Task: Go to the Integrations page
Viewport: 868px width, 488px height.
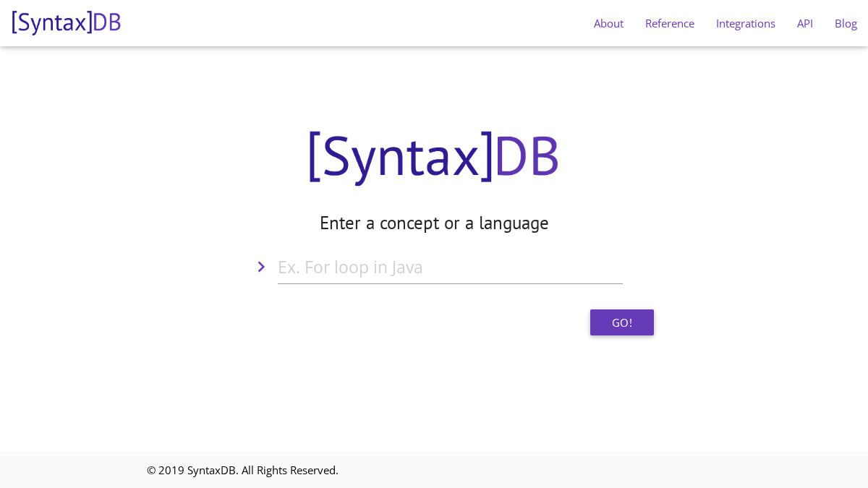Action: (746, 23)
